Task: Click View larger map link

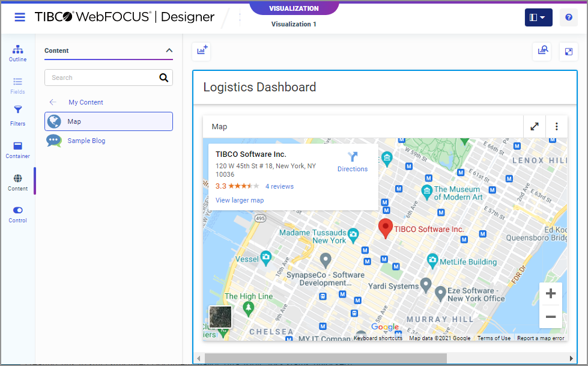Action: (240, 200)
